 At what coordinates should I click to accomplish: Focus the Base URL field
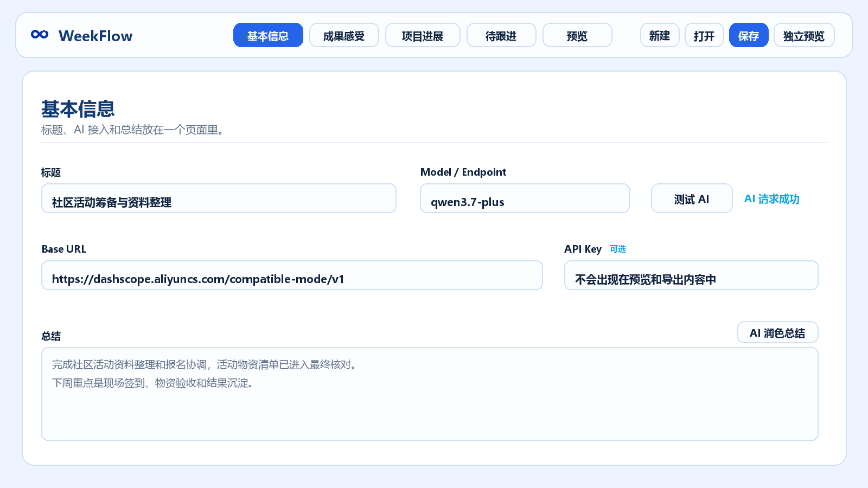coord(292,275)
